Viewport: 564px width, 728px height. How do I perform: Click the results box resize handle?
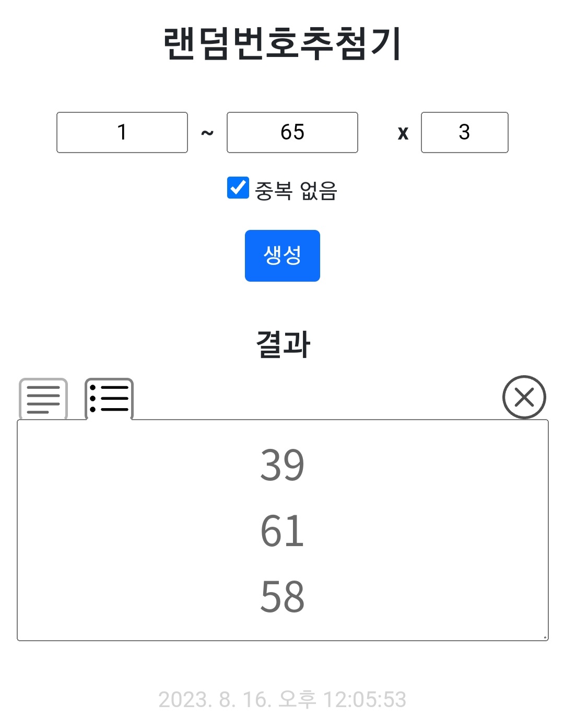pyautogui.click(x=545, y=637)
